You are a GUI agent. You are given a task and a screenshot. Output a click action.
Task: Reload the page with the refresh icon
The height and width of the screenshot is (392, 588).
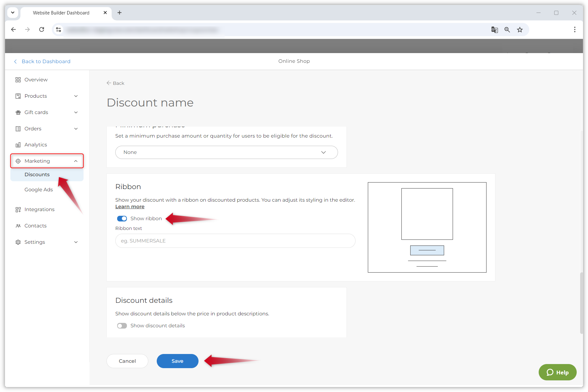(41, 30)
